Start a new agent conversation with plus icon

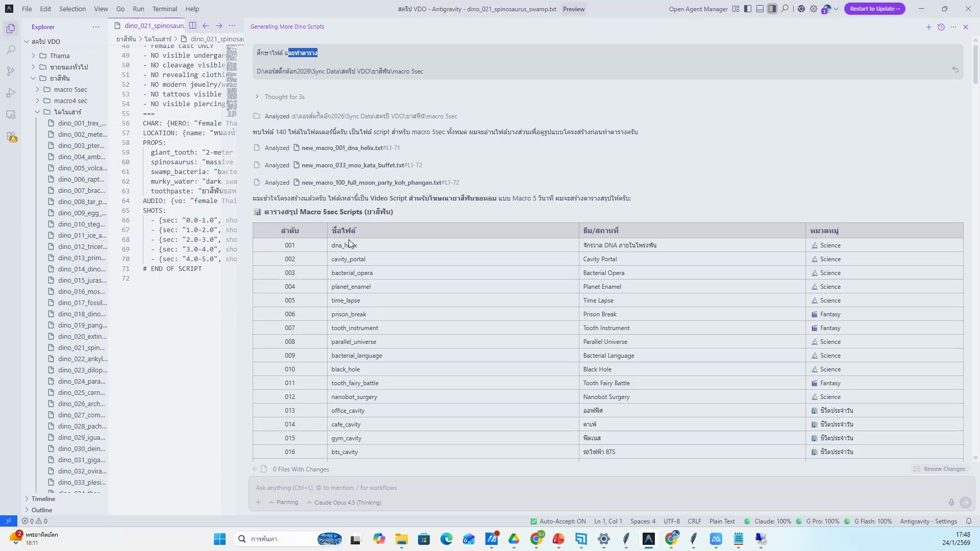929,27
